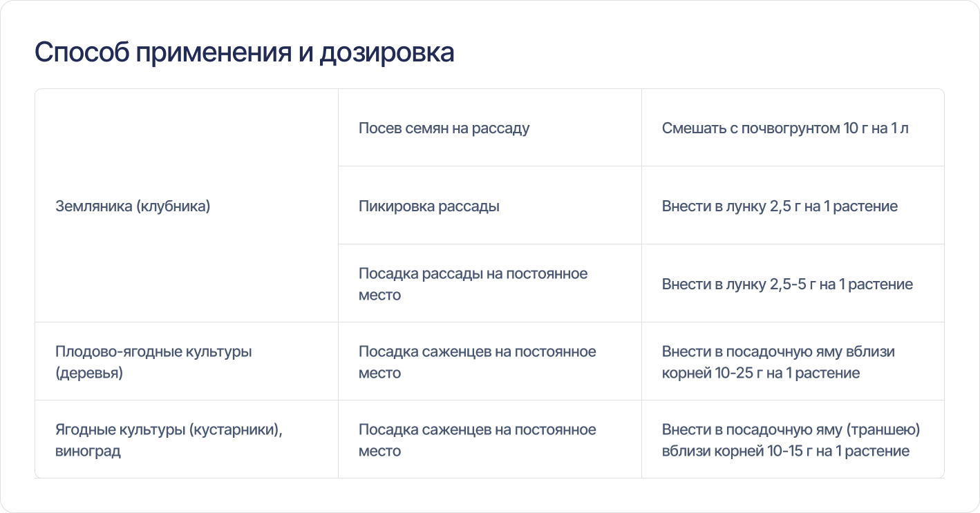Select Смешать с почвогрунтом 10 г text

751,128
